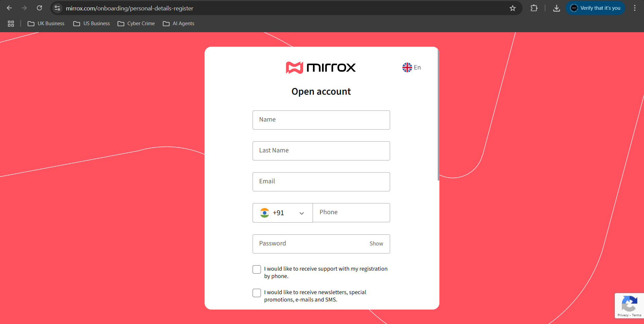
Task: Reload the current page
Action: tap(39, 8)
